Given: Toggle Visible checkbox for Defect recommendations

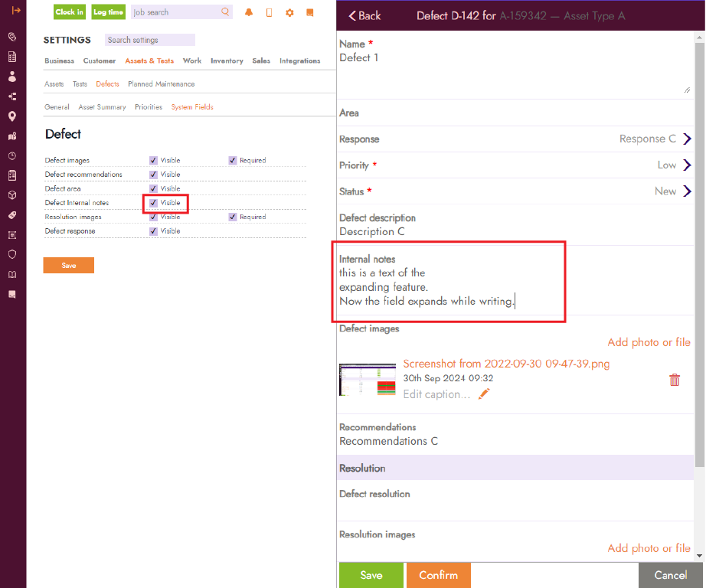Looking at the screenshot, I should (x=154, y=175).
